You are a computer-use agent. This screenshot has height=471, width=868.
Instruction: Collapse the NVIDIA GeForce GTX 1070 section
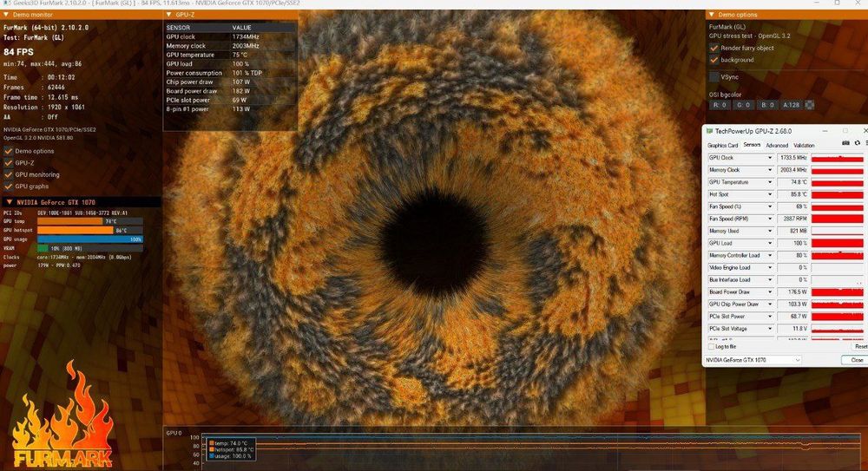coord(9,203)
